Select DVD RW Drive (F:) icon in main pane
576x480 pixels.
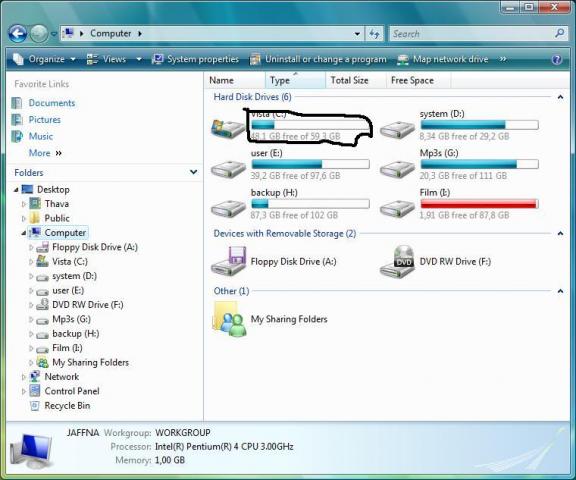(x=397, y=261)
